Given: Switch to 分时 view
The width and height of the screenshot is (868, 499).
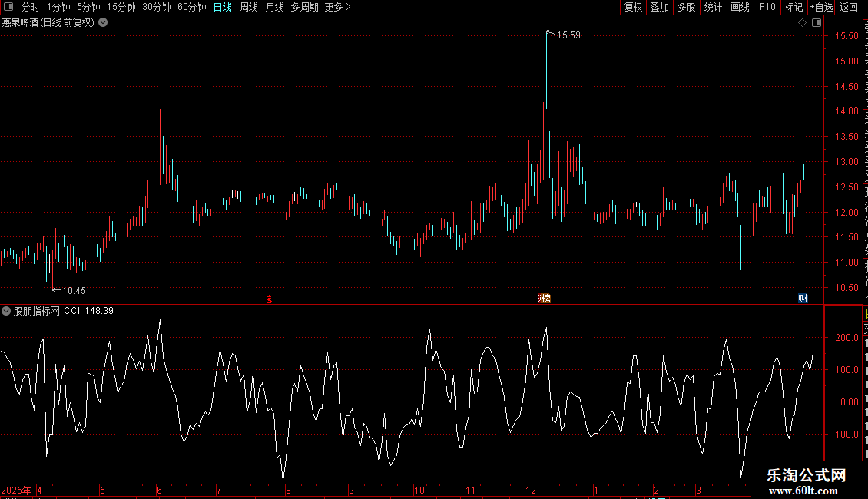Looking at the screenshot, I should click(31, 7).
